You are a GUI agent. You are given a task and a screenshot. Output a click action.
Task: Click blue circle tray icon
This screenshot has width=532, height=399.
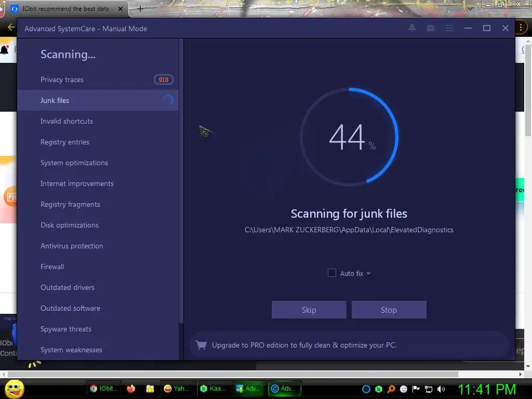point(366,389)
